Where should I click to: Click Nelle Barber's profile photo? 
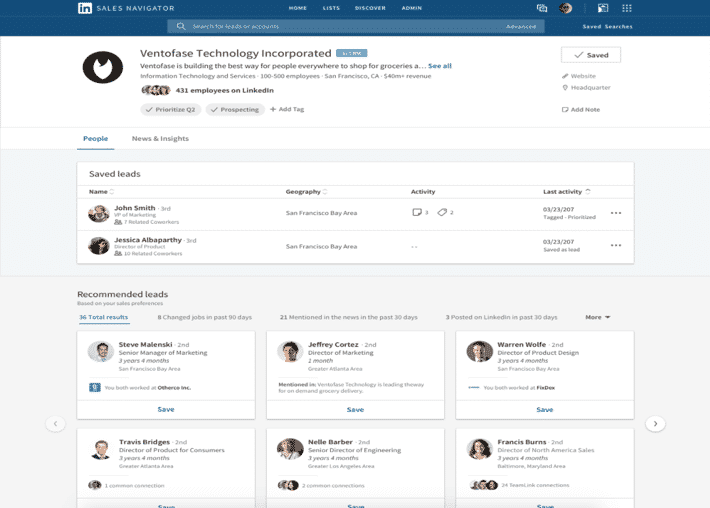pyautogui.click(x=290, y=449)
